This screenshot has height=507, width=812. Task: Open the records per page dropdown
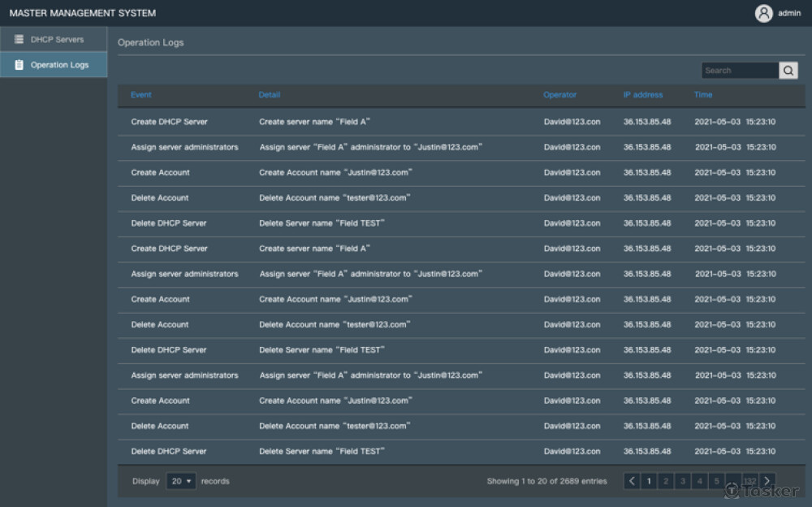click(x=181, y=481)
